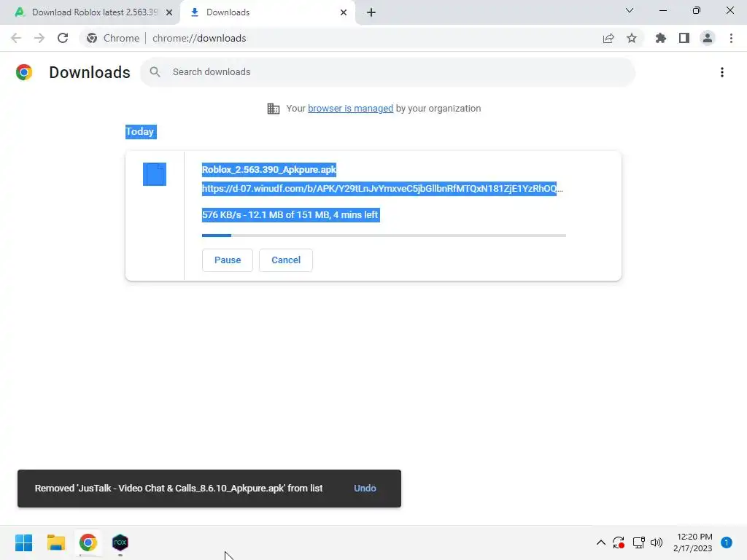
Task: Open Nox player from taskbar
Action: pyautogui.click(x=120, y=542)
